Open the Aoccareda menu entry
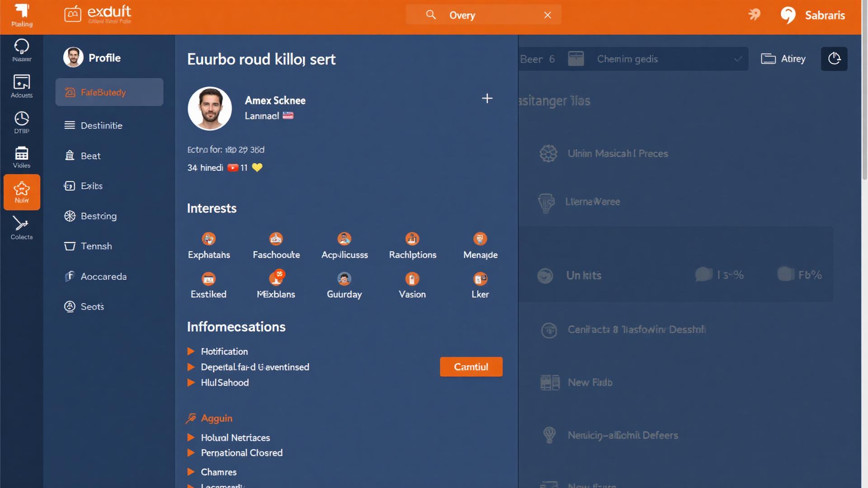Screen dimensions: 868x488 click(x=103, y=277)
